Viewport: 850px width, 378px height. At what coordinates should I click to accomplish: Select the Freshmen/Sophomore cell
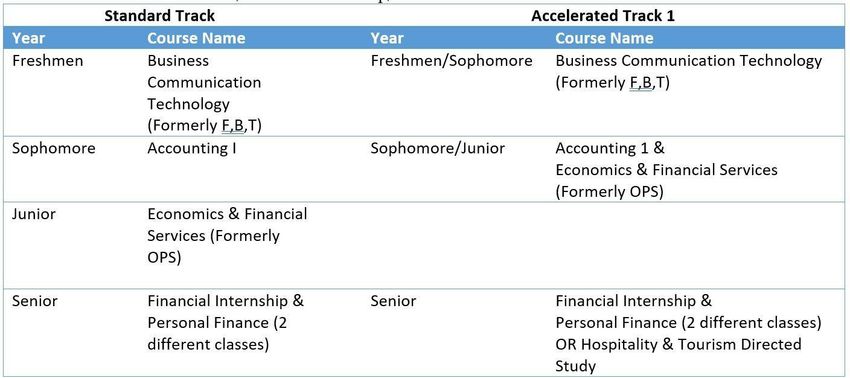pos(451,60)
